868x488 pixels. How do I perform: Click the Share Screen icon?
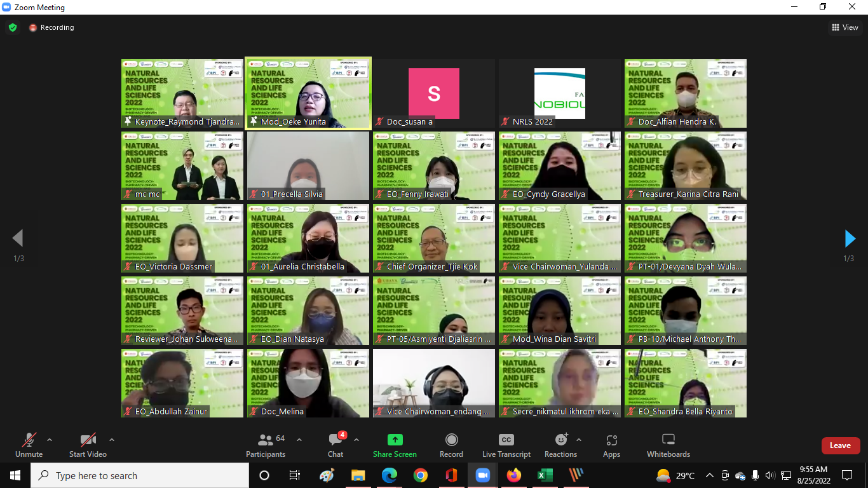point(395,440)
